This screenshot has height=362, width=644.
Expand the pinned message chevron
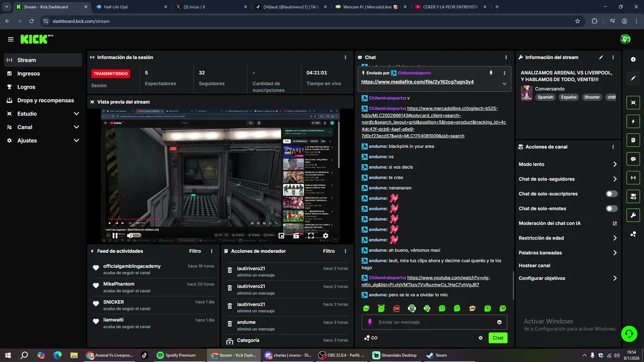504,83
